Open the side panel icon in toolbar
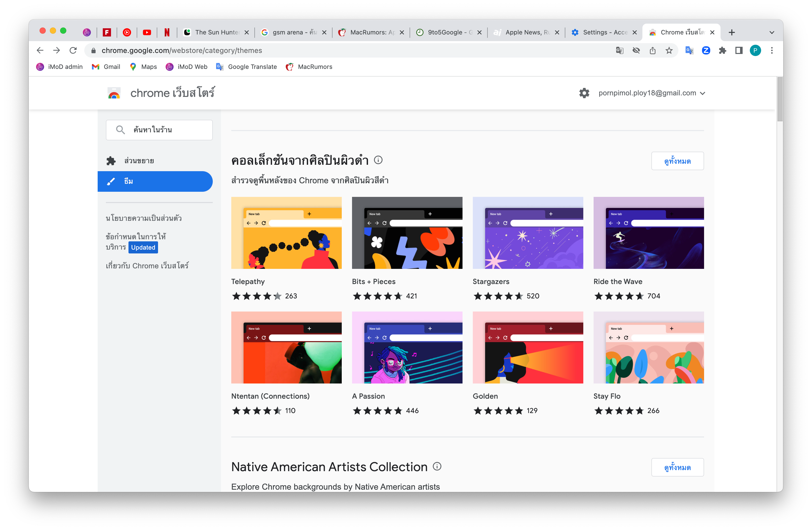The height and width of the screenshot is (530, 812). tap(739, 51)
